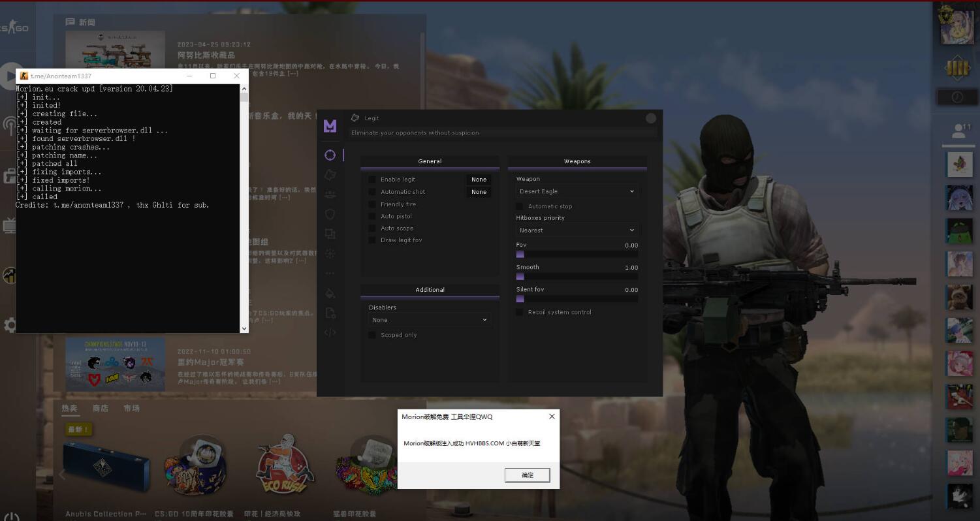This screenshot has height=521, width=980.
Task: Enable the Recoil system control checkbox
Action: 520,312
